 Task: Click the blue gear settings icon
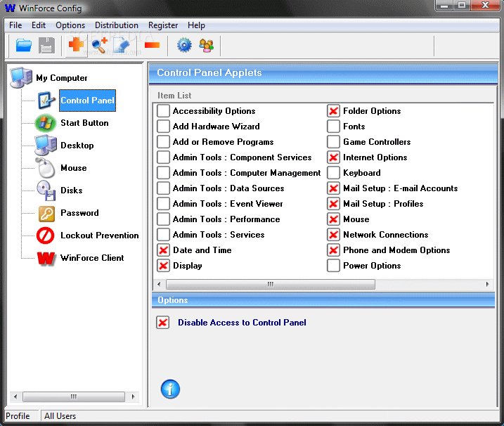(x=184, y=45)
